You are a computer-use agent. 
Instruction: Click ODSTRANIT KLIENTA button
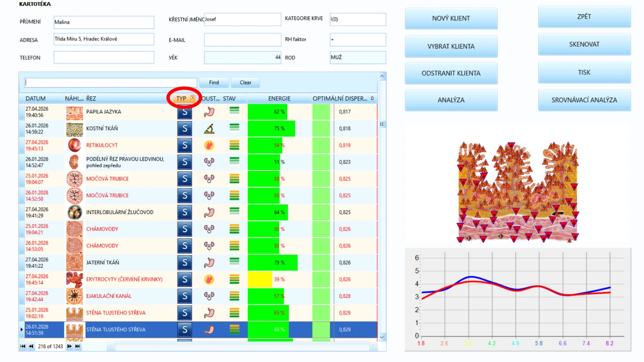pos(451,73)
